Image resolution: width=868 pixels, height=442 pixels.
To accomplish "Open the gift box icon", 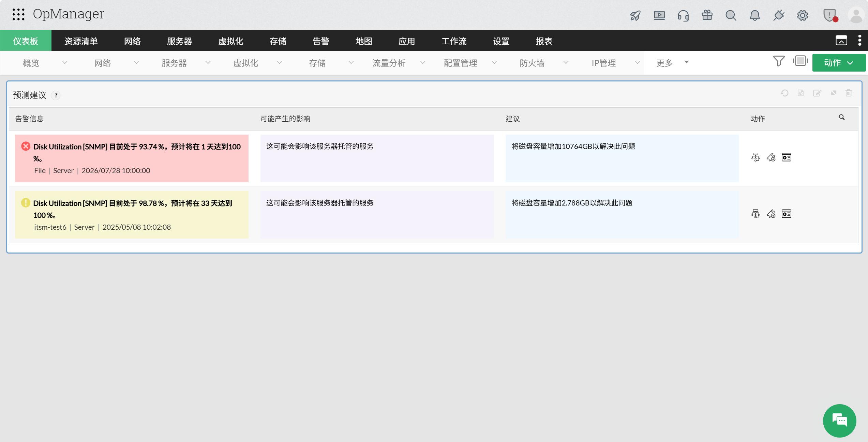I will tap(707, 15).
